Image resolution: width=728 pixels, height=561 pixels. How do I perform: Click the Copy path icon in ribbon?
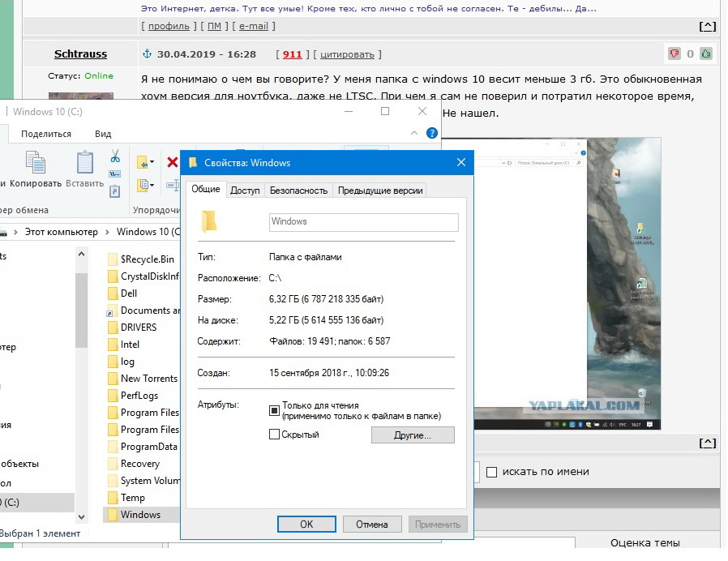click(x=114, y=174)
